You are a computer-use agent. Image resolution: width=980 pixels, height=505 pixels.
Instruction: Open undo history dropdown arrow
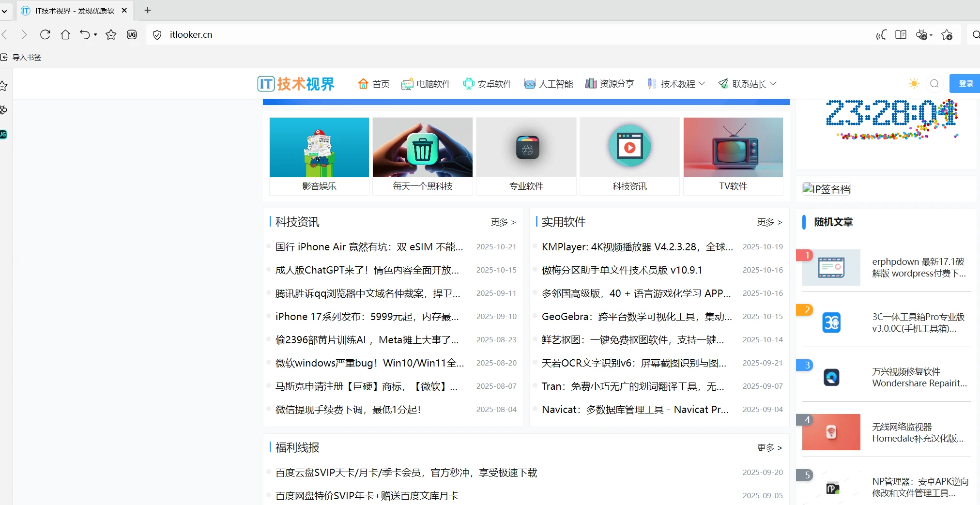(x=95, y=34)
